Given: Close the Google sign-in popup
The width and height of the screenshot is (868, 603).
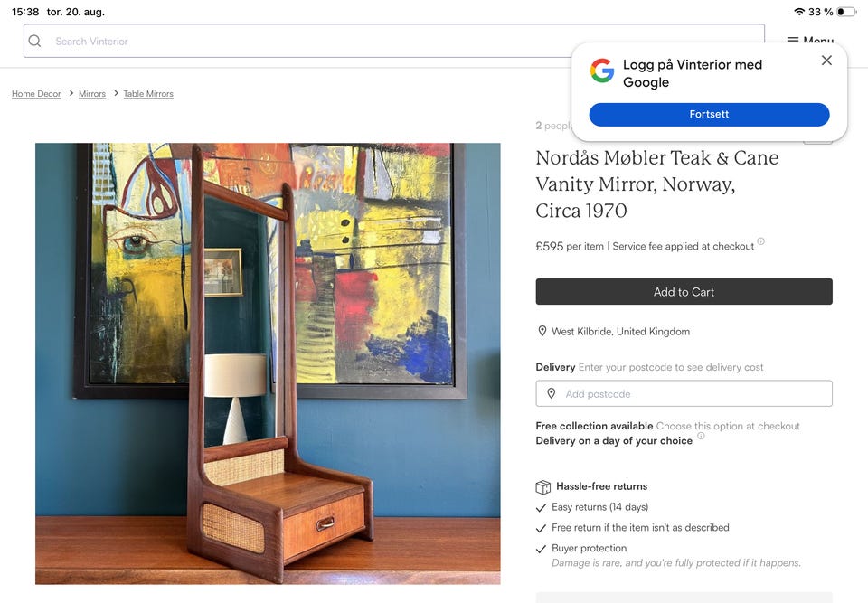Looking at the screenshot, I should pyautogui.click(x=826, y=61).
